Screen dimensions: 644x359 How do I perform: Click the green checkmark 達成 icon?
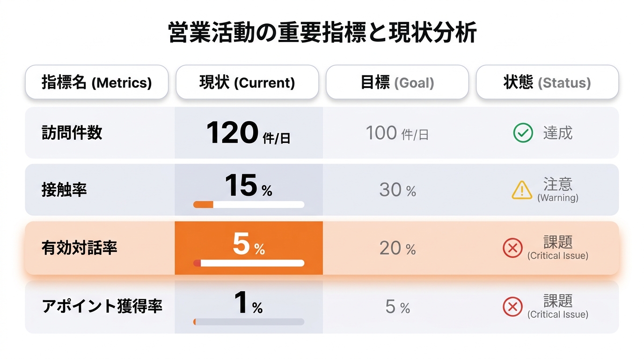523,133
